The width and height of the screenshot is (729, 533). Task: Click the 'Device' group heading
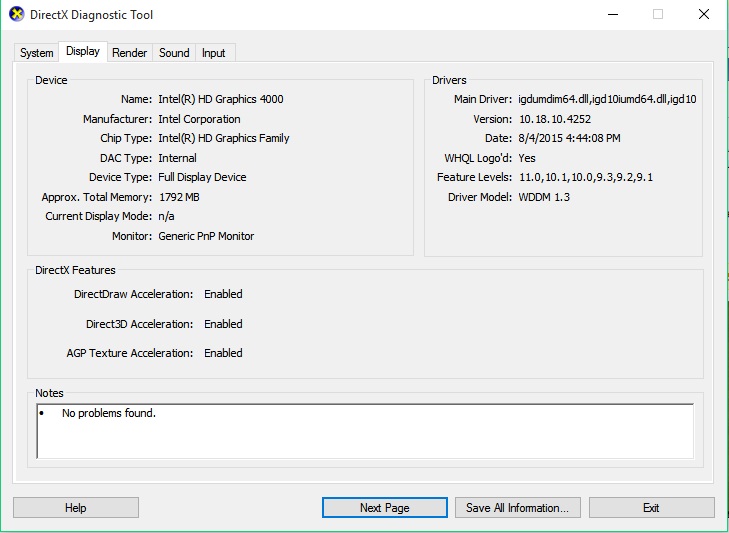pos(51,80)
